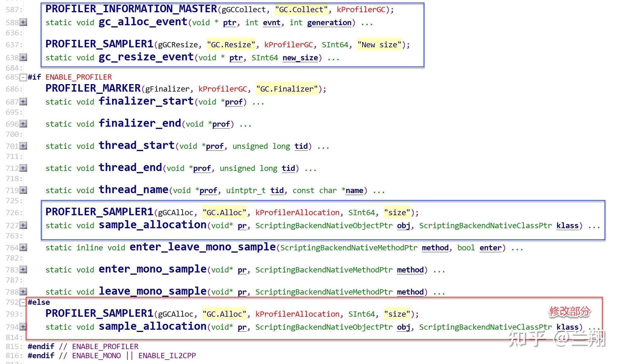Image resolution: width=622 pixels, height=364 pixels.
Task: Click the thread_start function name
Action: tap(137, 145)
